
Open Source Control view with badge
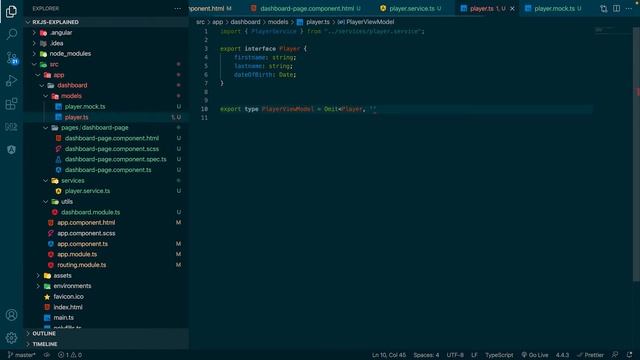click(11, 58)
